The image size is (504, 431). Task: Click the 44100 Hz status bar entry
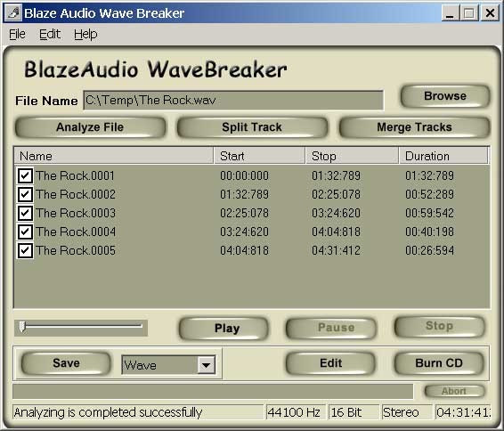click(296, 412)
